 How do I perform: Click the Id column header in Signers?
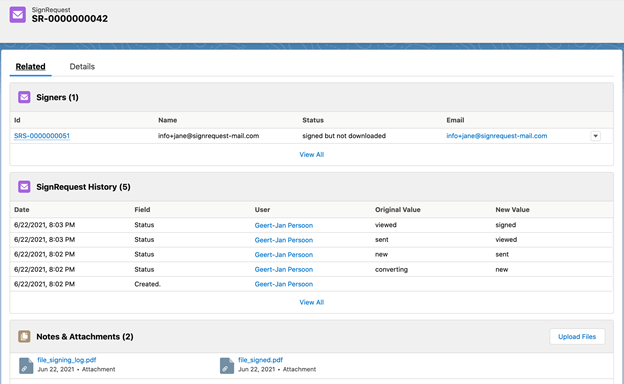click(x=17, y=120)
